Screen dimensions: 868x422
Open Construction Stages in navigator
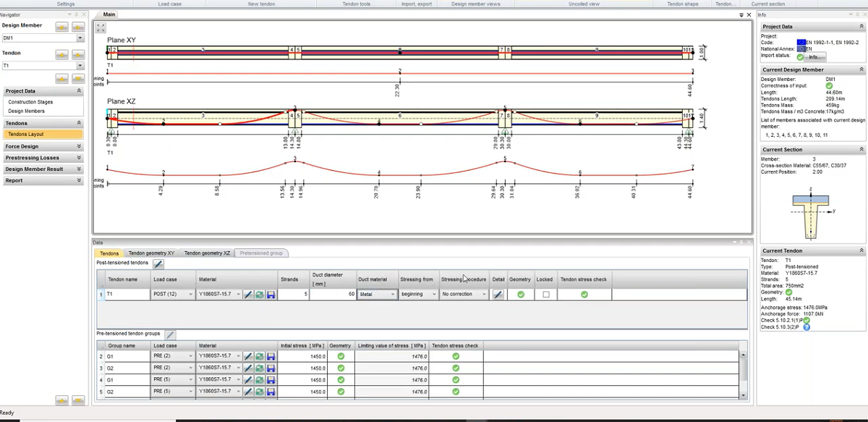coord(30,102)
